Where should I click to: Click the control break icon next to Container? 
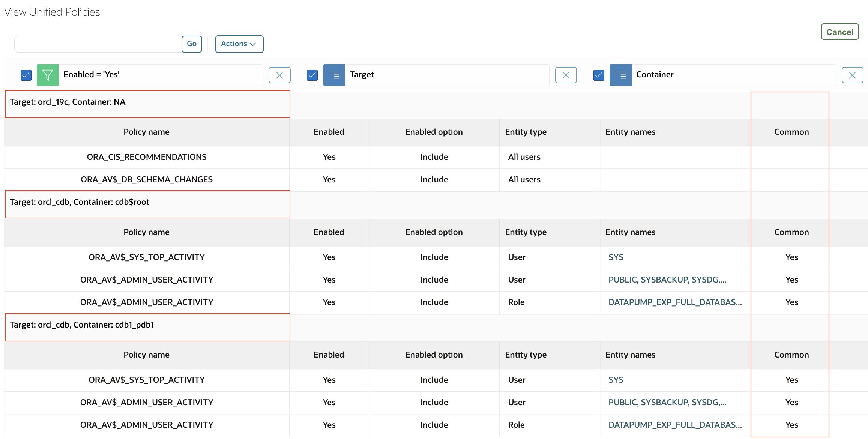point(620,75)
